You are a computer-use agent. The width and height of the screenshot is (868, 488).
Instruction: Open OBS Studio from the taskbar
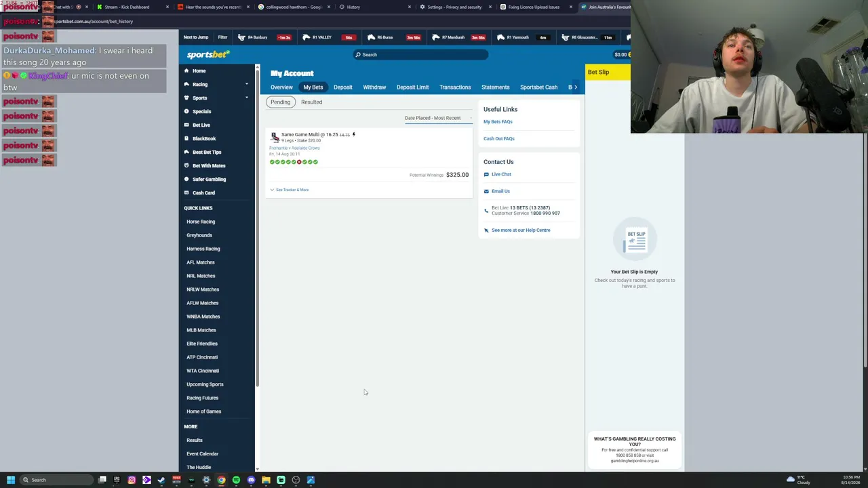pos(296,480)
